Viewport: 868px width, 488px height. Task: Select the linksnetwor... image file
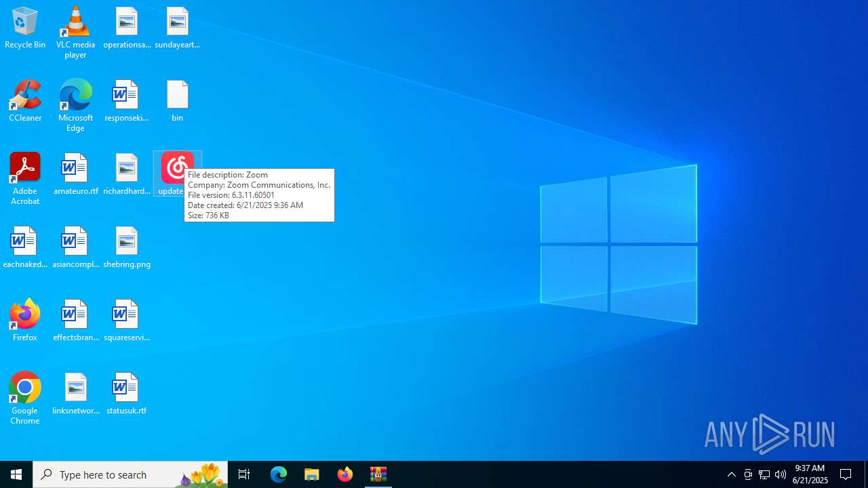pos(75,394)
